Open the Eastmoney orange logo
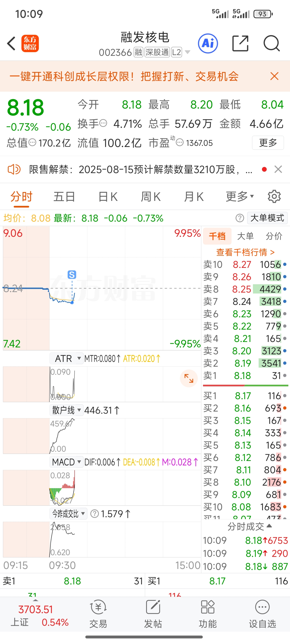290x644 pixels. pyautogui.click(x=30, y=43)
